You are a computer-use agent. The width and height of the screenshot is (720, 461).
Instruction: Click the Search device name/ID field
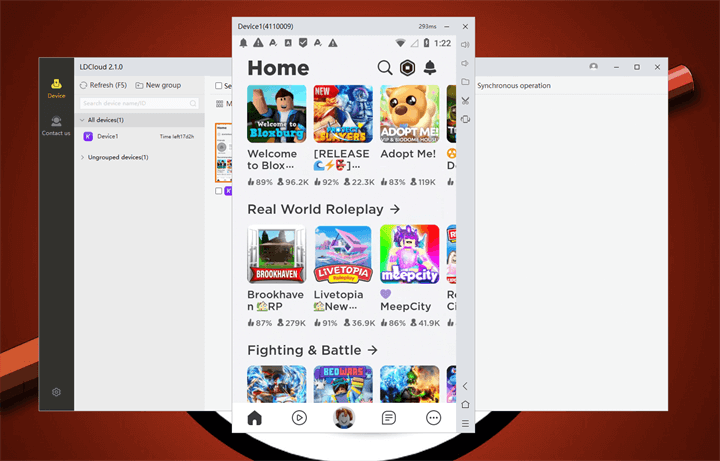pos(139,103)
